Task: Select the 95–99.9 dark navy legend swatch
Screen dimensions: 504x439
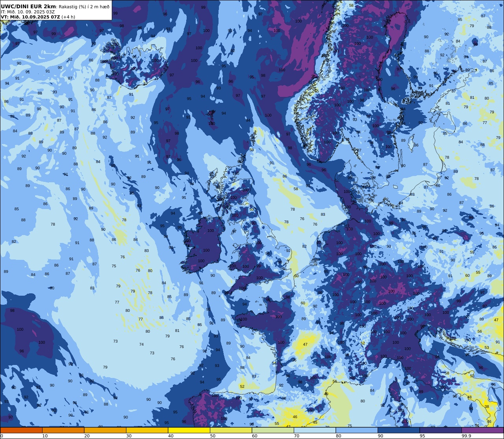Action: click(441, 430)
